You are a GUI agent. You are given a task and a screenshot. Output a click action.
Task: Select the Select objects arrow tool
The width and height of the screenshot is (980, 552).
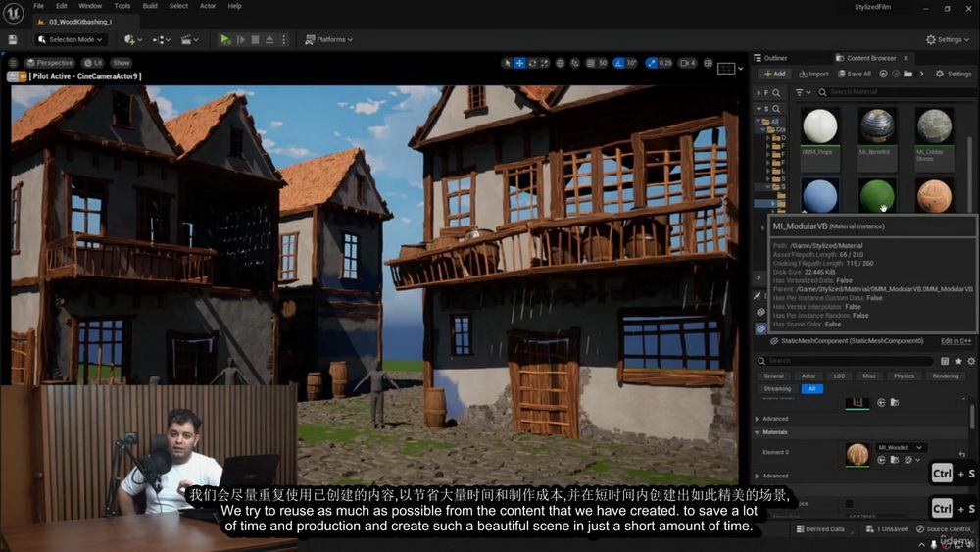tap(507, 63)
